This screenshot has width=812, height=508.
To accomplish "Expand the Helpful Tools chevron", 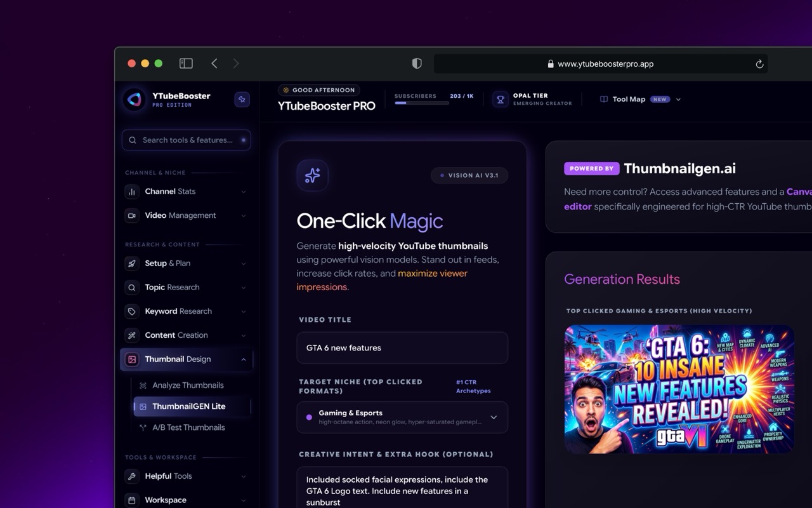I will (x=244, y=476).
